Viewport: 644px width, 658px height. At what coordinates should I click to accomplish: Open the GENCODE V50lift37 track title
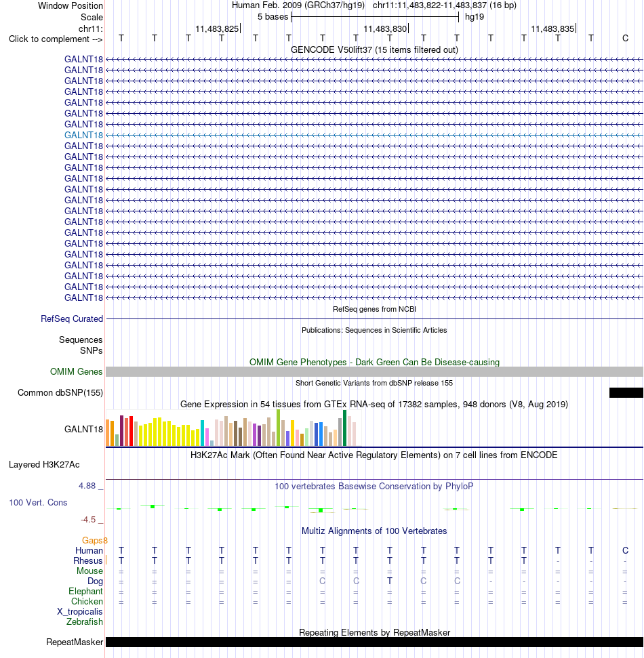374,50
